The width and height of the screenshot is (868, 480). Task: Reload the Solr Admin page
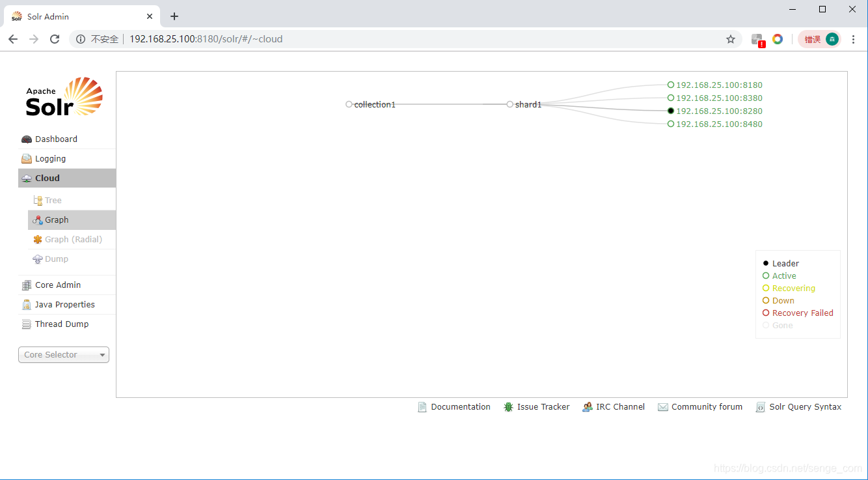click(x=55, y=39)
